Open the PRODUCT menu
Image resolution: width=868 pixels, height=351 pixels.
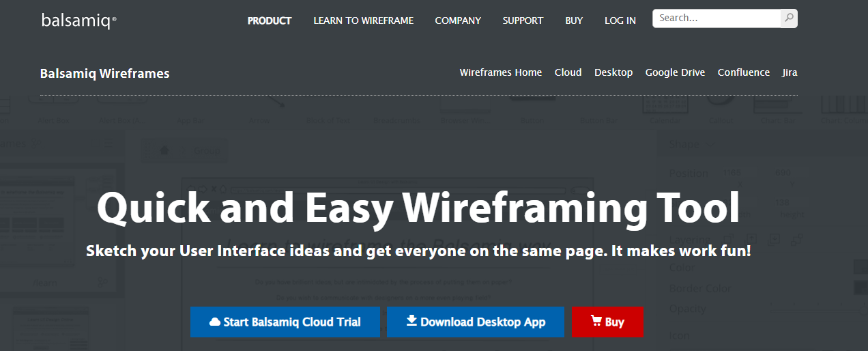click(270, 20)
